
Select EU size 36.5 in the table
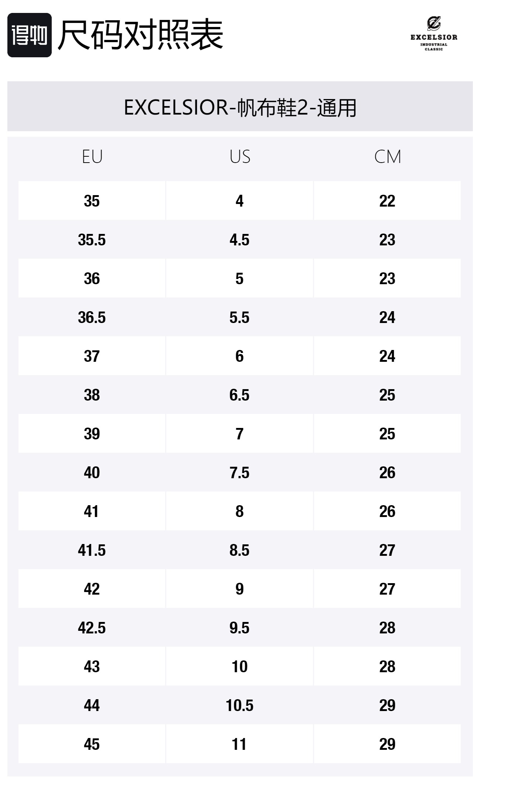pos(92,317)
